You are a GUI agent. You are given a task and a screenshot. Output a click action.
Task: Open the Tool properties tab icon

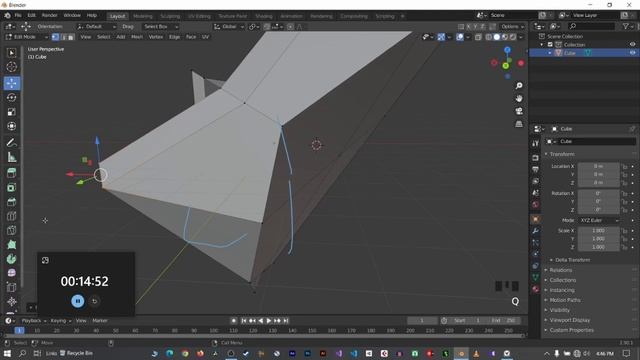click(x=536, y=143)
